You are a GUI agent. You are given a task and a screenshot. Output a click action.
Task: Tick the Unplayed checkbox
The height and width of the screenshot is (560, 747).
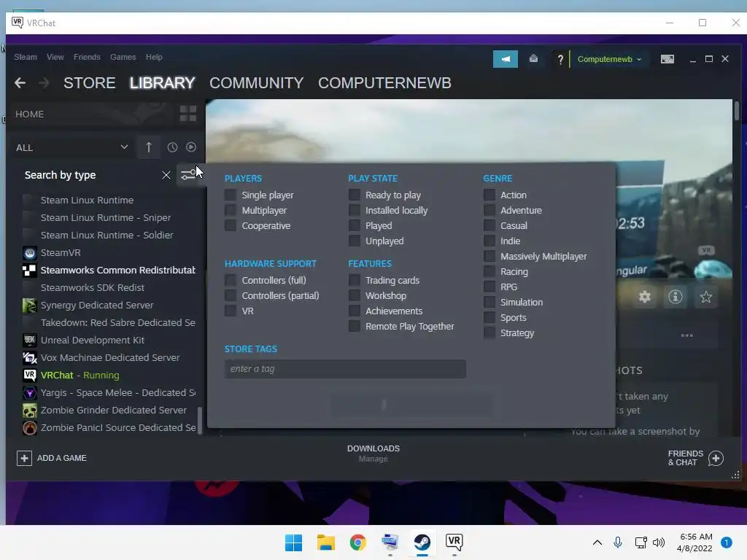[x=354, y=241]
